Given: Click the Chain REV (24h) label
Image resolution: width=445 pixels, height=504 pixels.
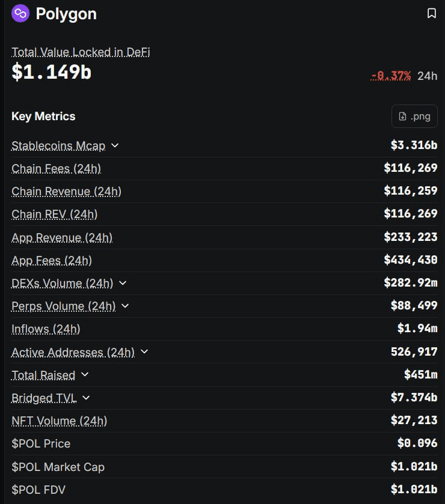Looking at the screenshot, I should point(54,214).
